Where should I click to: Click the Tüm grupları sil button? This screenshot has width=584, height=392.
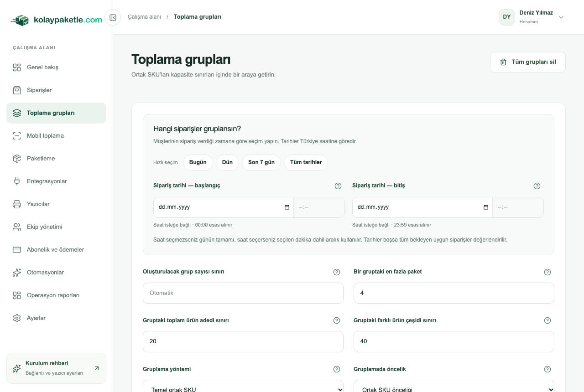(x=528, y=62)
